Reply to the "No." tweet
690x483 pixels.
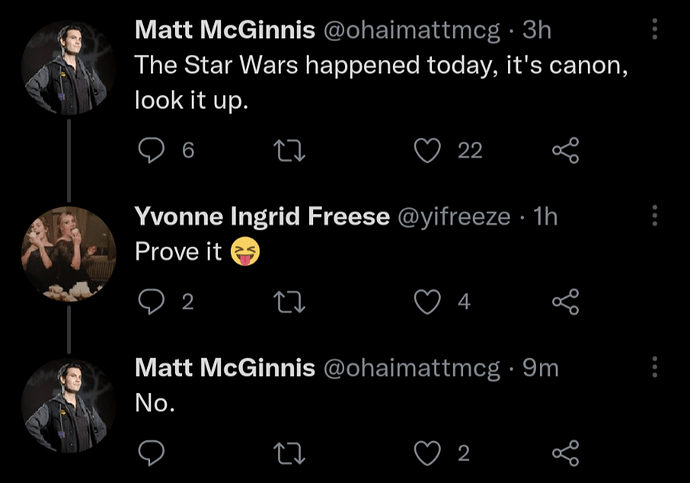tap(150, 453)
